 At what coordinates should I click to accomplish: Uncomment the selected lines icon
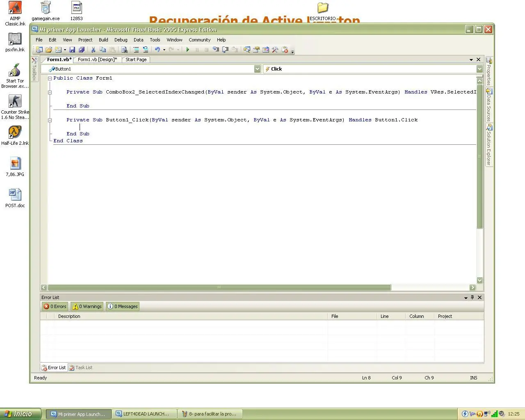click(x=145, y=50)
